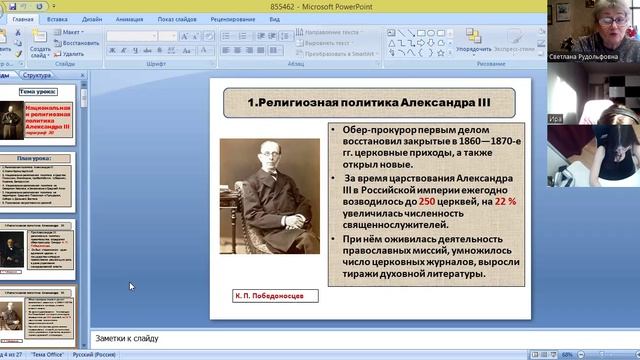Image resolution: width=640 pixels, height=360 pixels.
Task: Click the Cut scissors icon
Action: tap(18, 32)
